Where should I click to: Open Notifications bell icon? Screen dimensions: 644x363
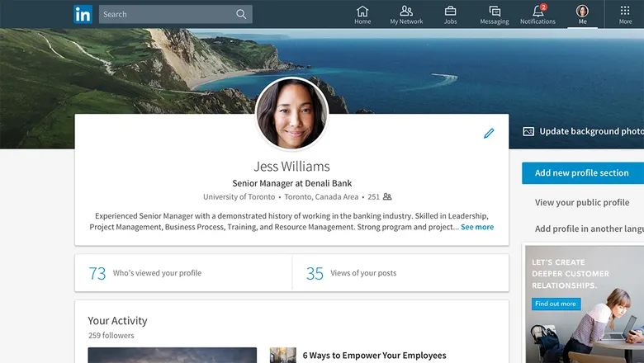(538, 11)
